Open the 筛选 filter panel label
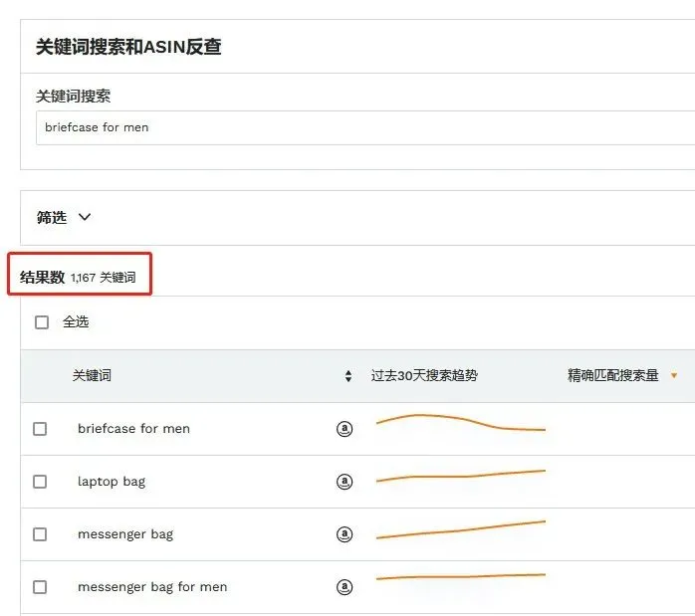Viewport: 695px width, 616px height. (52, 217)
